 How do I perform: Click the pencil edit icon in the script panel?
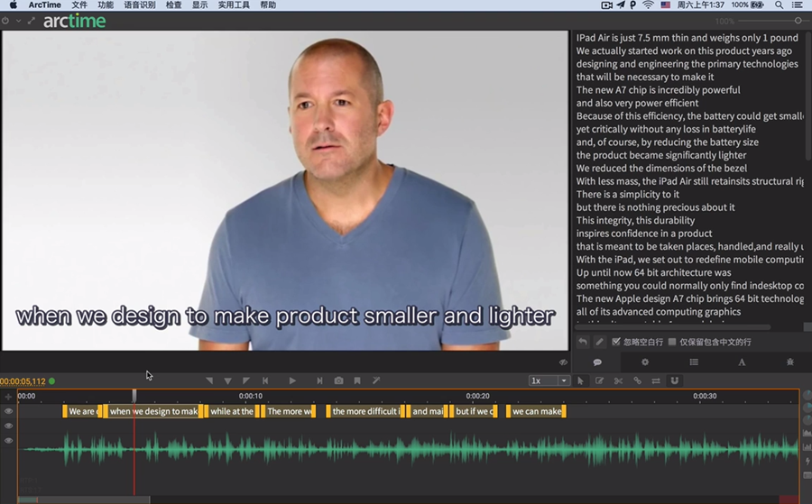pyautogui.click(x=599, y=342)
